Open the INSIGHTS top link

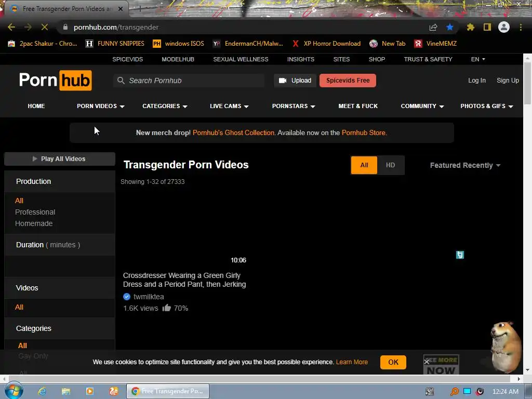coord(301,59)
